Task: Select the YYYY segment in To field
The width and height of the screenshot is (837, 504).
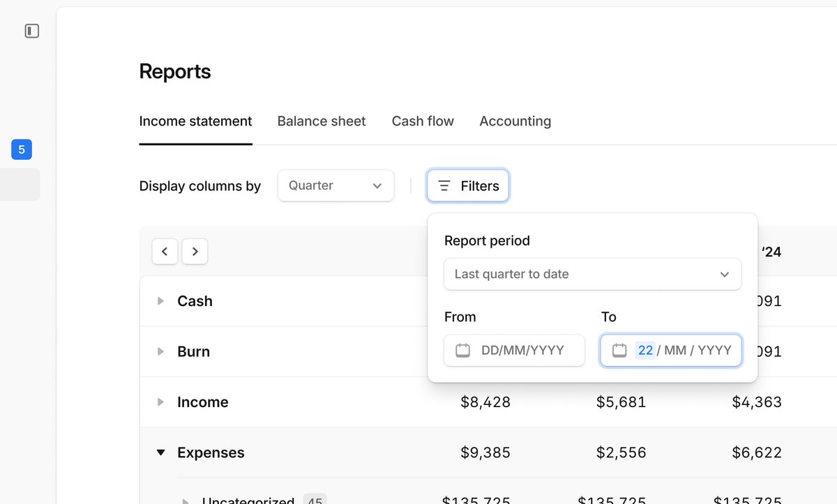Action: 714,350
